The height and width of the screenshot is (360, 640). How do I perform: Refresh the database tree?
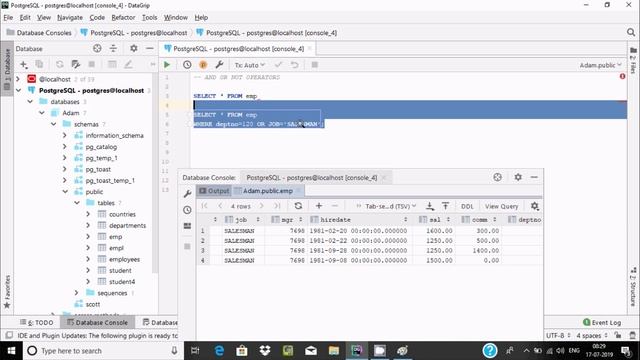click(x=60, y=64)
